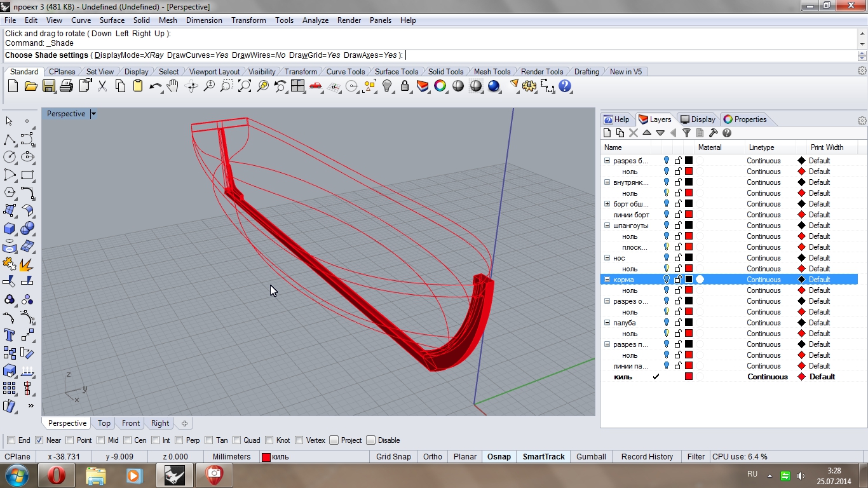Expand the борт общ... layer tree node
Image resolution: width=868 pixels, height=488 pixels.
click(x=607, y=204)
